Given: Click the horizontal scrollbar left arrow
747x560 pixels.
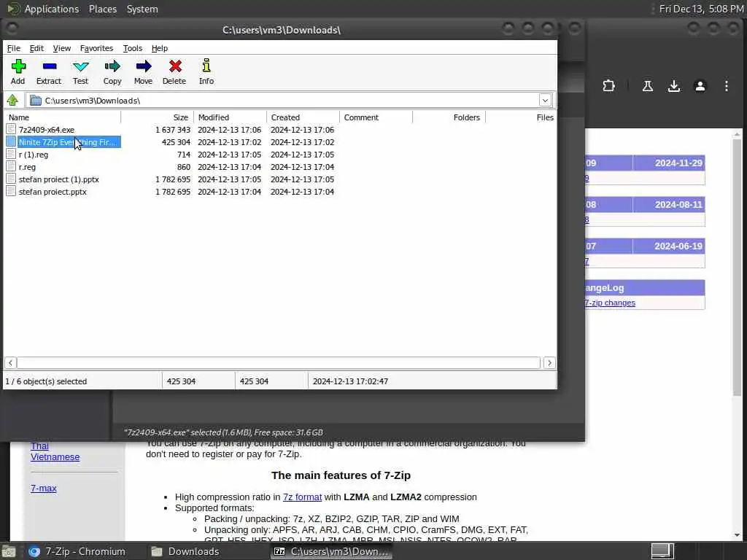Looking at the screenshot, I should coord(10,363).
